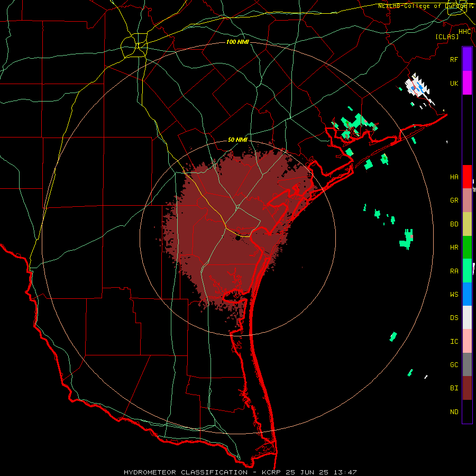The image size is (476, 476).
Task: Click the GC gray legend swatch
Action: click(x=467, y=364)
